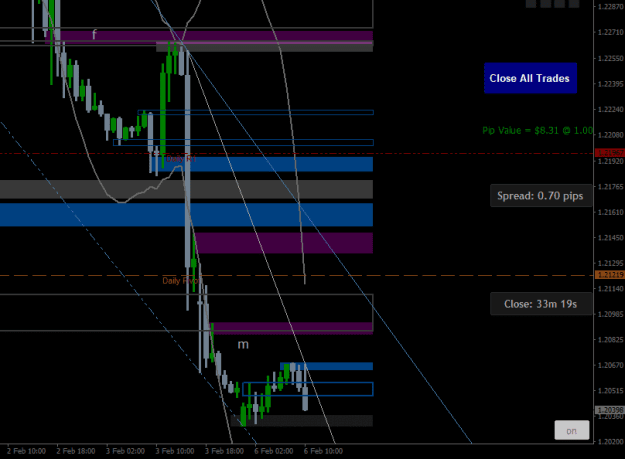Image resolution: width=625 pixels, height=459 pixels.
Task: Click the 6 Feb 10:00 time label
Action: tap(323, 451)
